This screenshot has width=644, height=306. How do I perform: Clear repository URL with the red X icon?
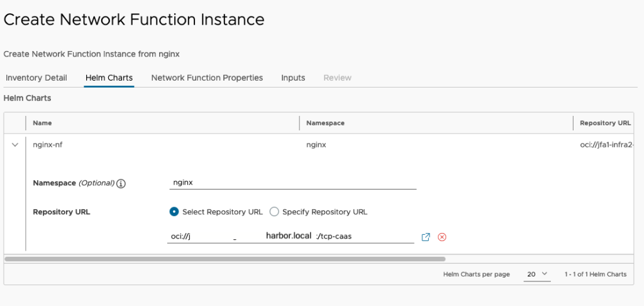pos(442,237)
